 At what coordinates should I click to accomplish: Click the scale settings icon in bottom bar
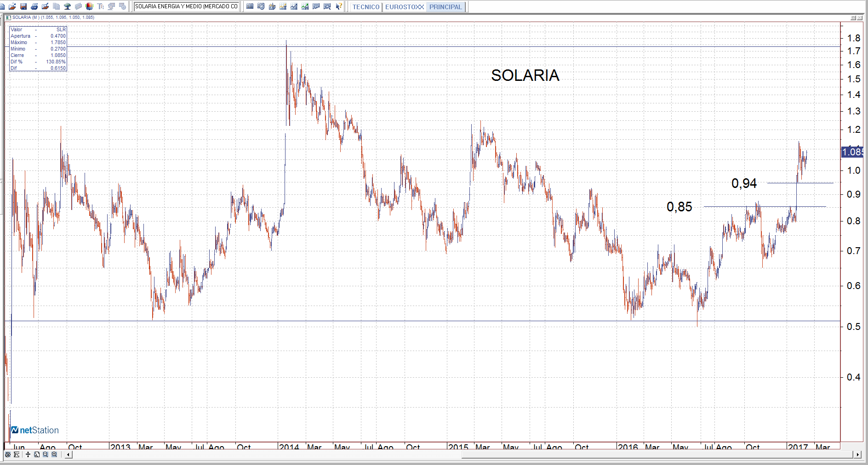coord(17,454)
